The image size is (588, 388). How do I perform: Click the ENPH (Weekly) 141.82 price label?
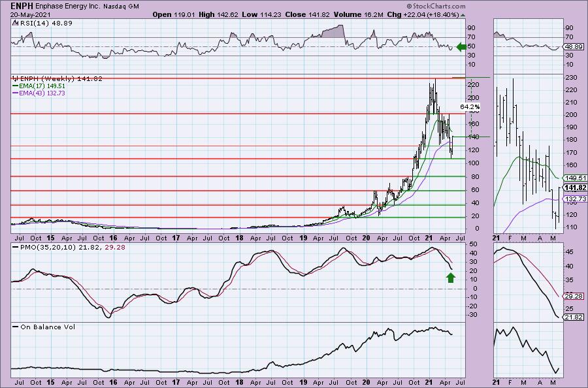(x=61, y=79)
